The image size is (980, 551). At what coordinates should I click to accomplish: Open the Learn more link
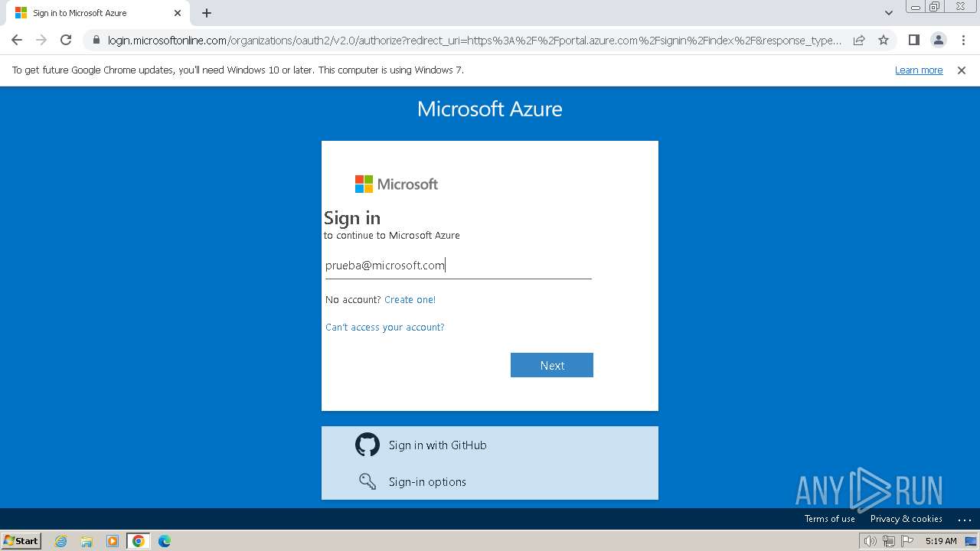919,70
